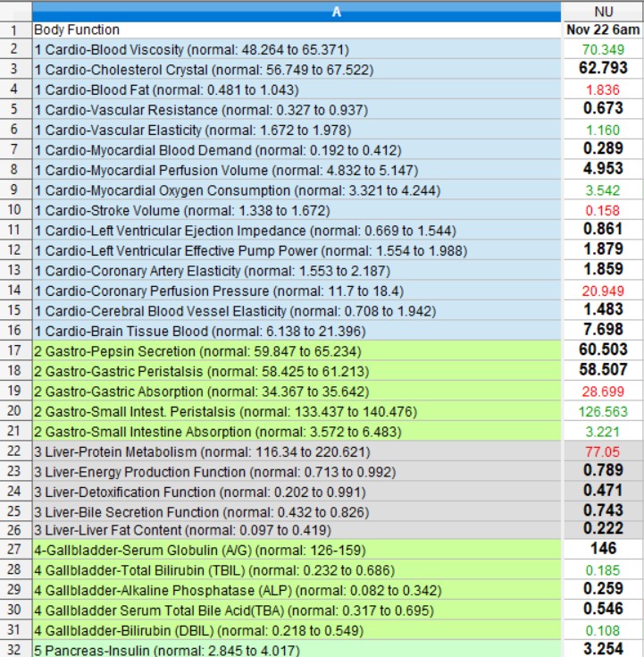This screenshot has height=657, width=644.
Task: Select column A header
Action: (336, 11)
